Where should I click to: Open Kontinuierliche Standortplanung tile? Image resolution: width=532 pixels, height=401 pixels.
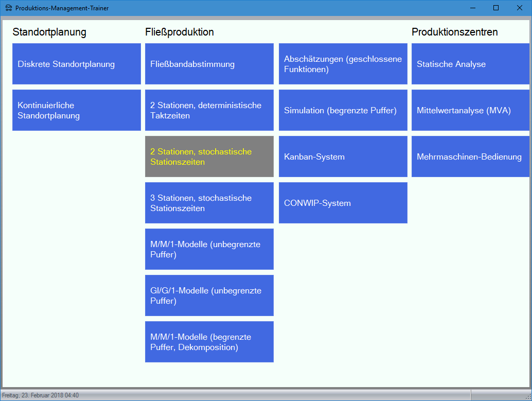[76, 110]
